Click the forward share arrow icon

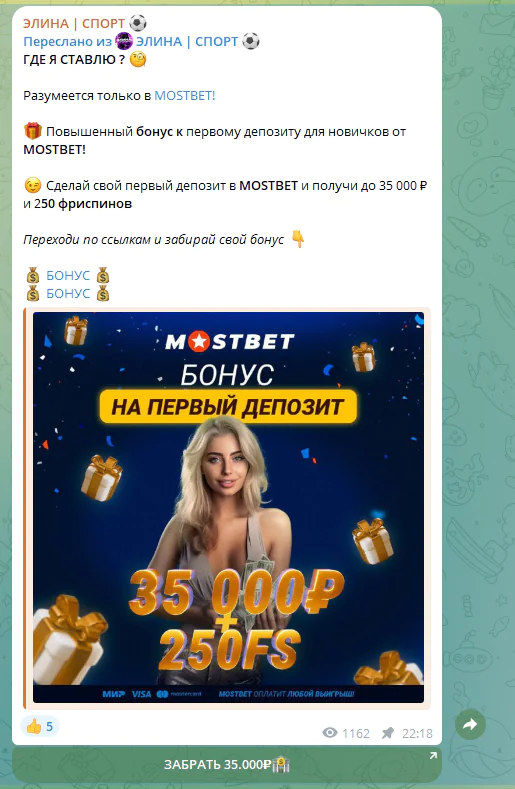tap(470, 725)
